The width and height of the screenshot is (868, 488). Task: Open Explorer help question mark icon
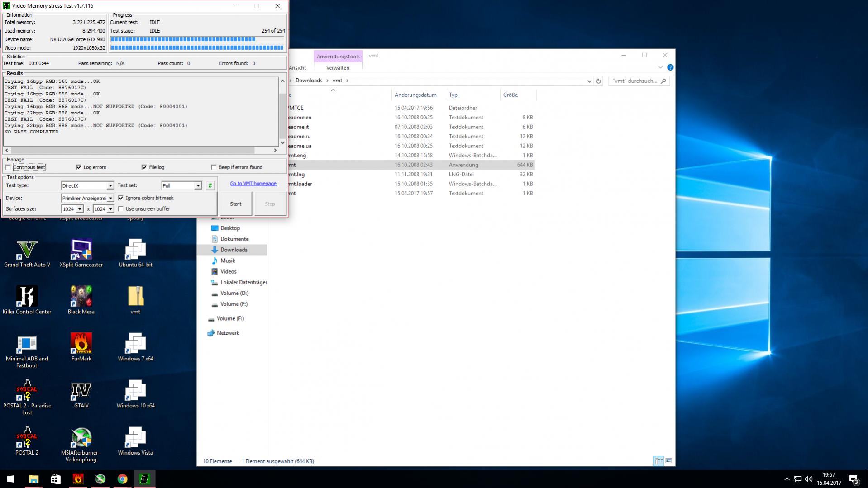[670, 67]
